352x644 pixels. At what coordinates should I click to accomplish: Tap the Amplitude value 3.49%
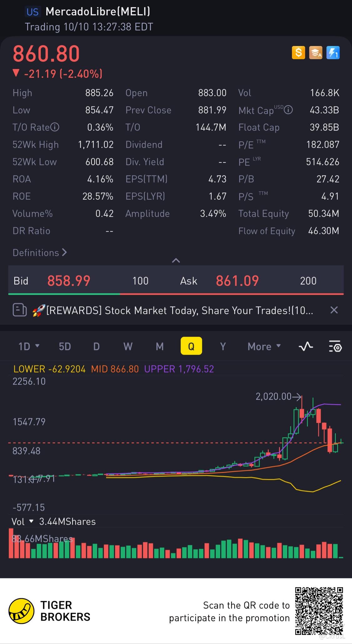point(213,213)
